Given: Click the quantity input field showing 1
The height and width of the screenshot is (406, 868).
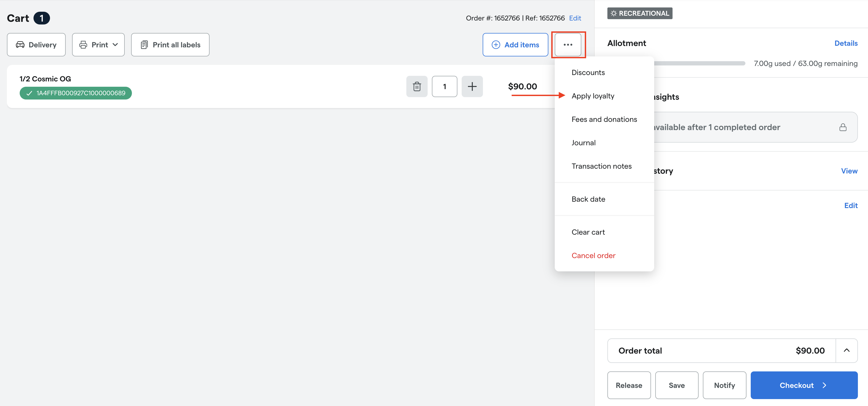Looking at the screenshot, I should 444,86.
